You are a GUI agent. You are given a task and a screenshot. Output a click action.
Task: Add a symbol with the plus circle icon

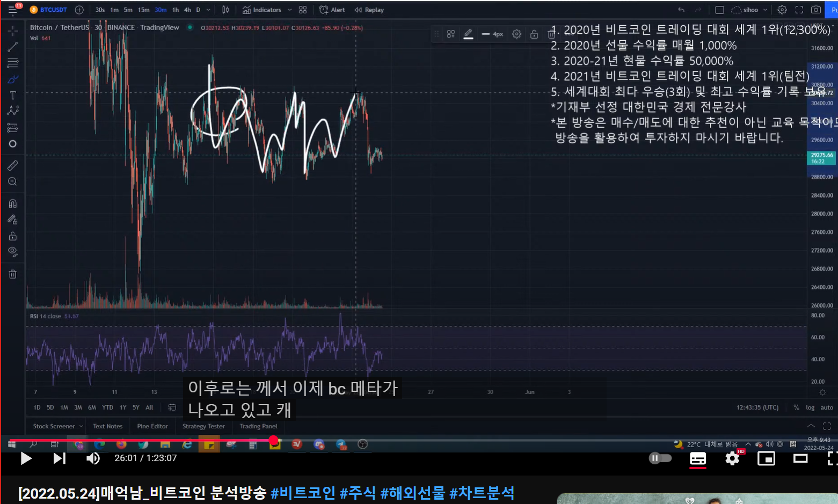tap(79, 10)
